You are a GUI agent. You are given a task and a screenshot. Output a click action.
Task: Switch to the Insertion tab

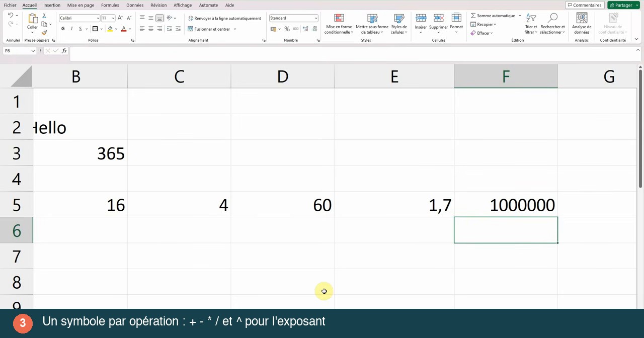[x=52, y=5]
